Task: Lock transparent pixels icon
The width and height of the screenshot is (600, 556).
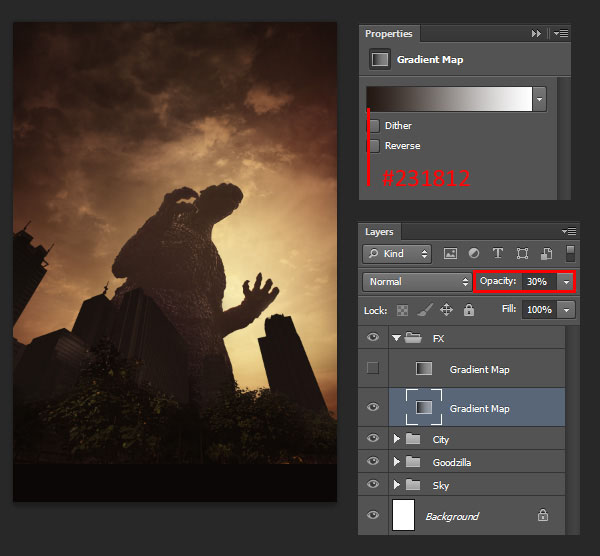Action: coord(402,310)
